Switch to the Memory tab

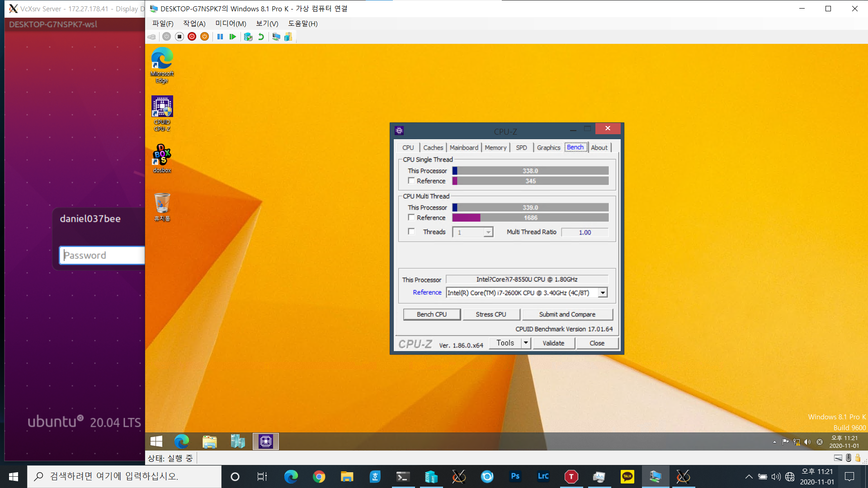[x=495, y=148]
